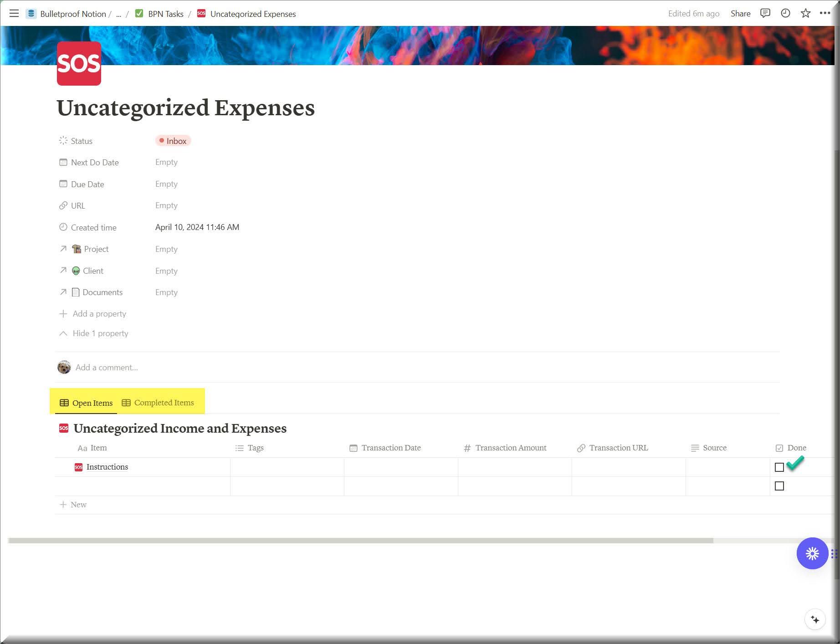Viewport: 840px width, 644px height.
Task: Click the Edited 6m ago timestamp
Action: point(694,14)
